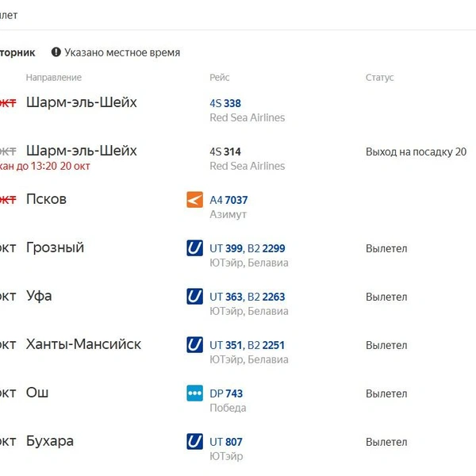Click the local time info exclamation icon
The width and height of the screenshot is (476, 476).
[x=56, y=52]
